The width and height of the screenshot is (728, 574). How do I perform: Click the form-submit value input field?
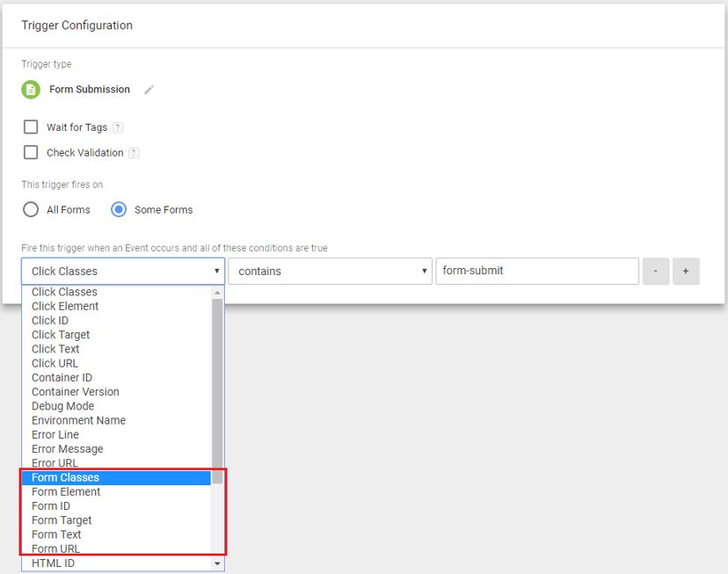tap(536, 272)
